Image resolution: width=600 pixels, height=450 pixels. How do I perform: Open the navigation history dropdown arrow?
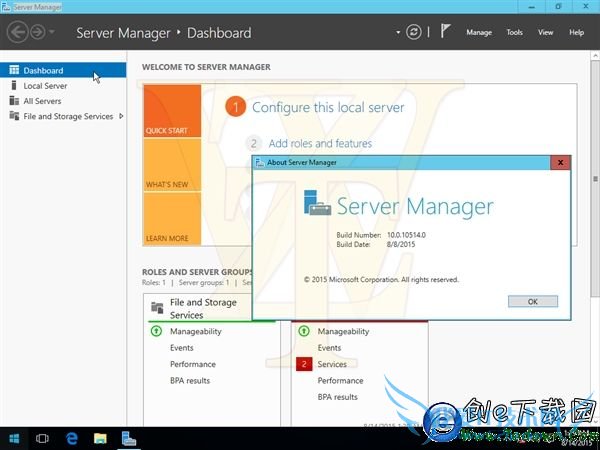coord(51,32)
